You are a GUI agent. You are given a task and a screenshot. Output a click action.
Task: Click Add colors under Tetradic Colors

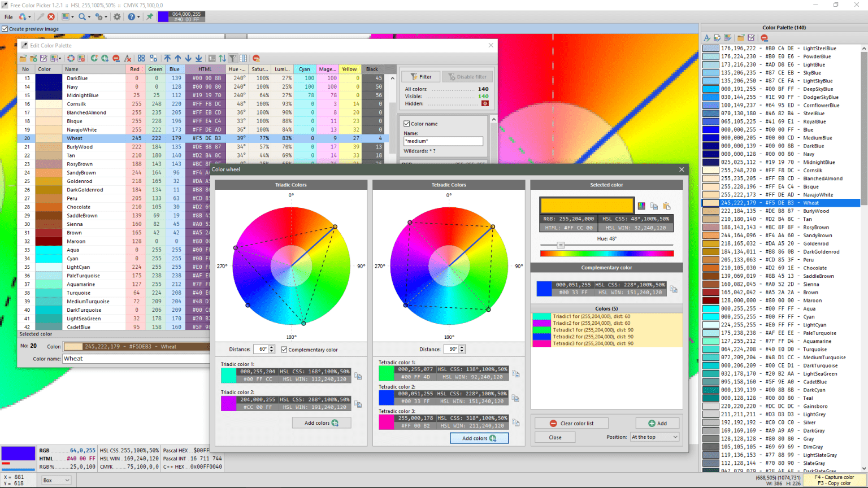[479, 438]
